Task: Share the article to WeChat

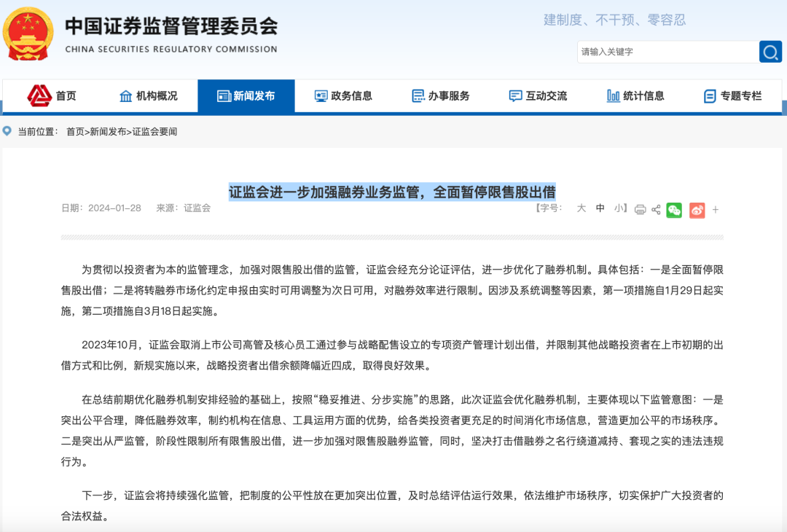Action: 674,210
